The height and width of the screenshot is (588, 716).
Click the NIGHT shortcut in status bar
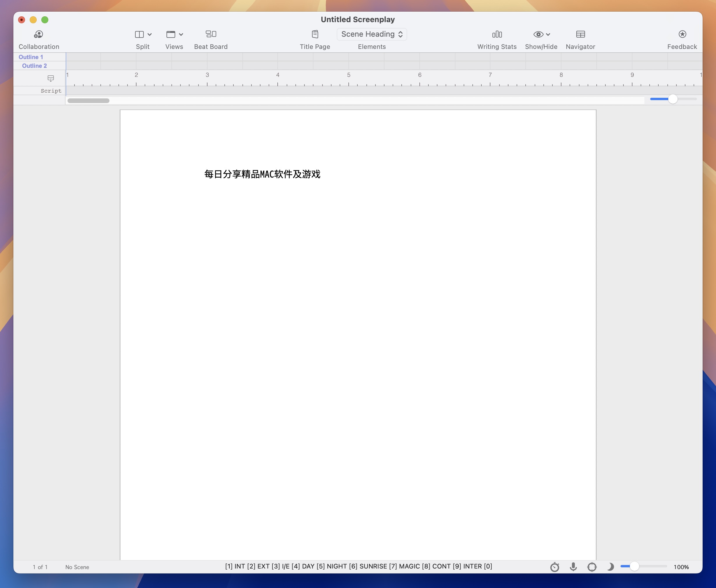(336, 566)
